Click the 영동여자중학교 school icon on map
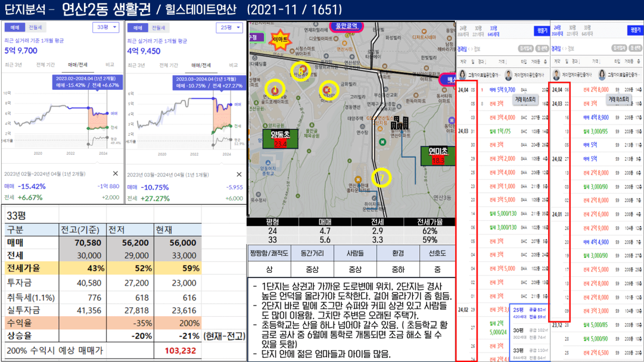The width and height of the screenshot is (644, 362). [269, 163]
